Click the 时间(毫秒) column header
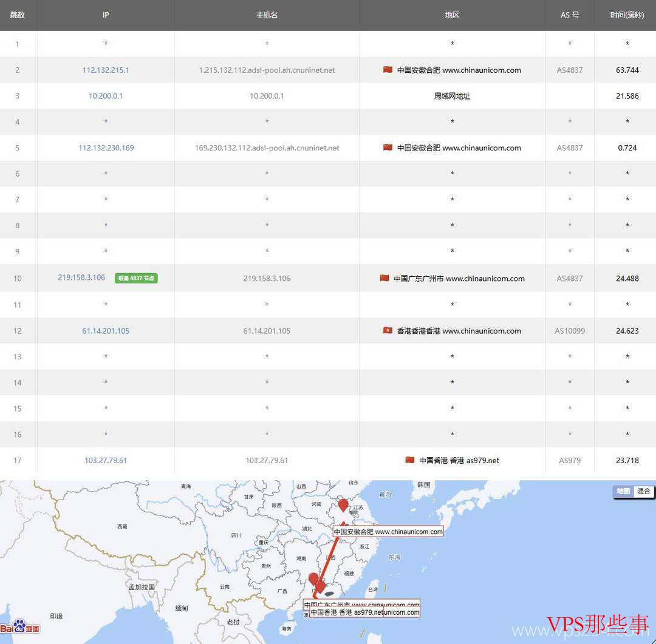The height and width of the screenshot is (644, 656). [627, 15]
